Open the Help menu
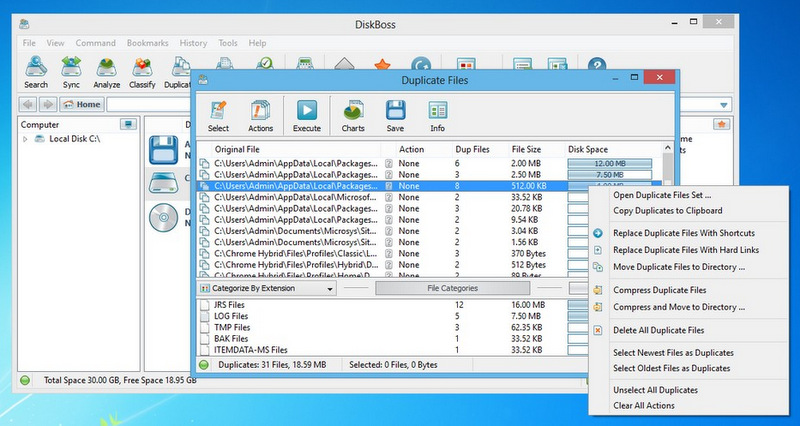800x426 pixels. (x=257, y=43)
